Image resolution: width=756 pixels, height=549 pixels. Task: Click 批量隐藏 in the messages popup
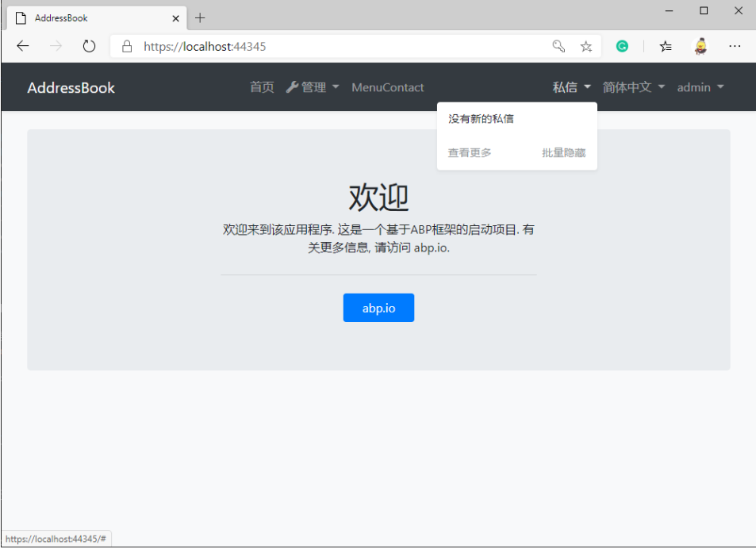(563, 153)
